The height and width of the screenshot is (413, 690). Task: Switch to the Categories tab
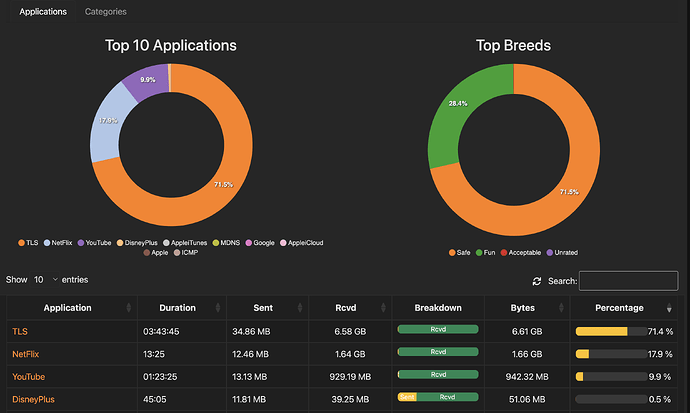[106, 12]
